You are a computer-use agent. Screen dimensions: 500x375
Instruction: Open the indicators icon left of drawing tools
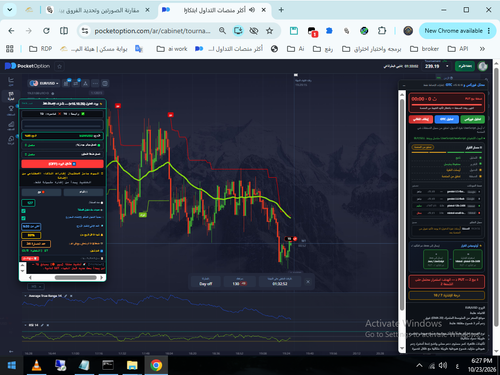coord(76,83)
